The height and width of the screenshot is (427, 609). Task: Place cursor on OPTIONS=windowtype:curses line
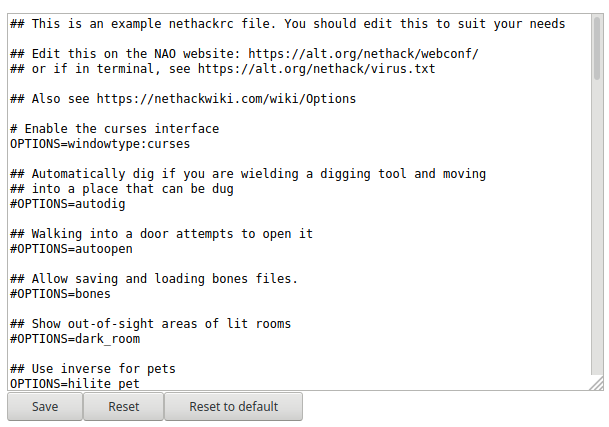100,144
